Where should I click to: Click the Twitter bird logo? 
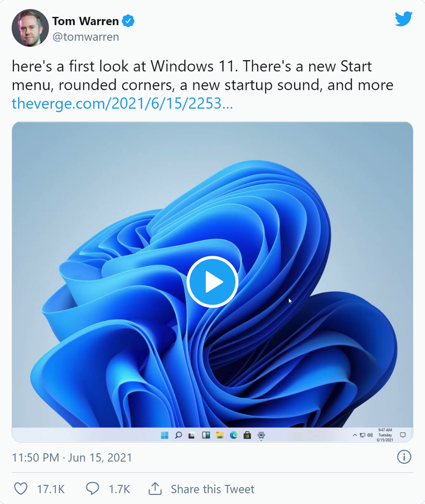404,19
